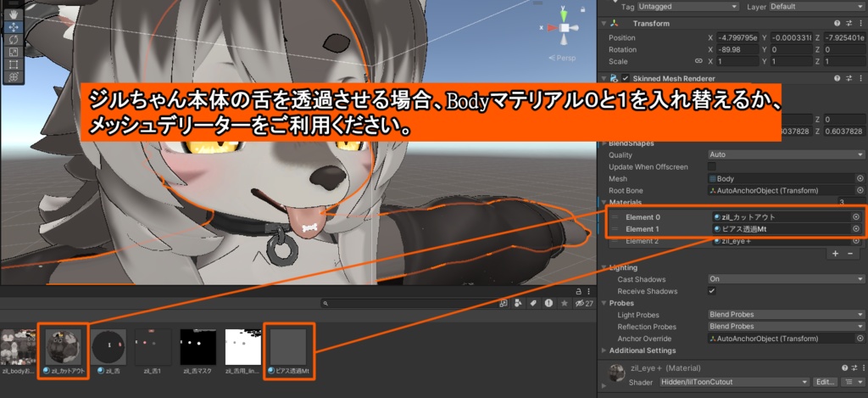Select the Move tool in scene toolbar
The width and height of the screenshot is (868, 398).
[14, 26]
